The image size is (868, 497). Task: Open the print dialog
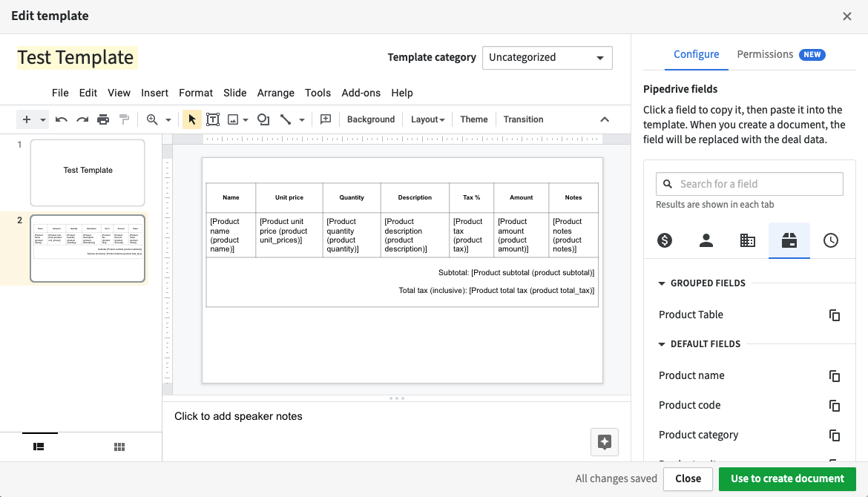[103, 119]
